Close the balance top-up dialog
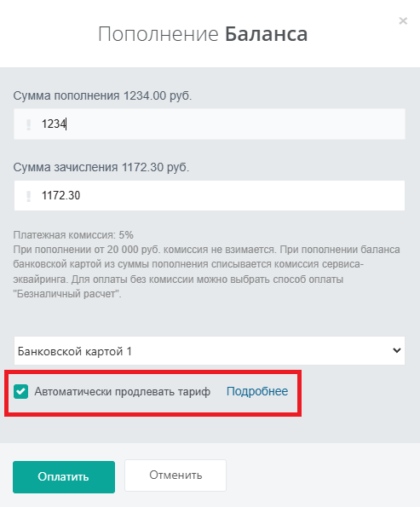 coord(403,21)
